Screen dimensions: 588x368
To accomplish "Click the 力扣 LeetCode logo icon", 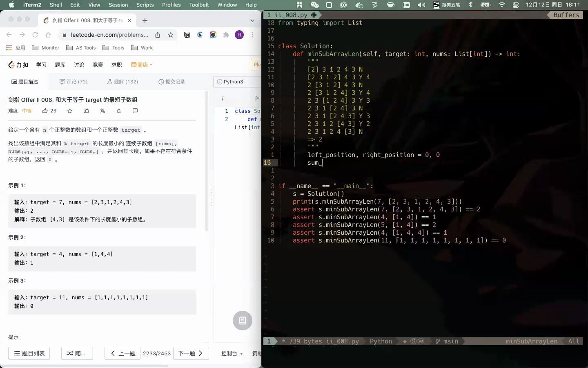I will tap(11, 65).
